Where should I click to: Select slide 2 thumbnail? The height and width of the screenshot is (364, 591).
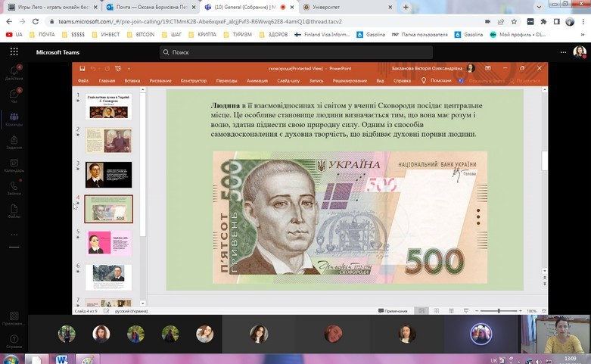coord(108,141)
